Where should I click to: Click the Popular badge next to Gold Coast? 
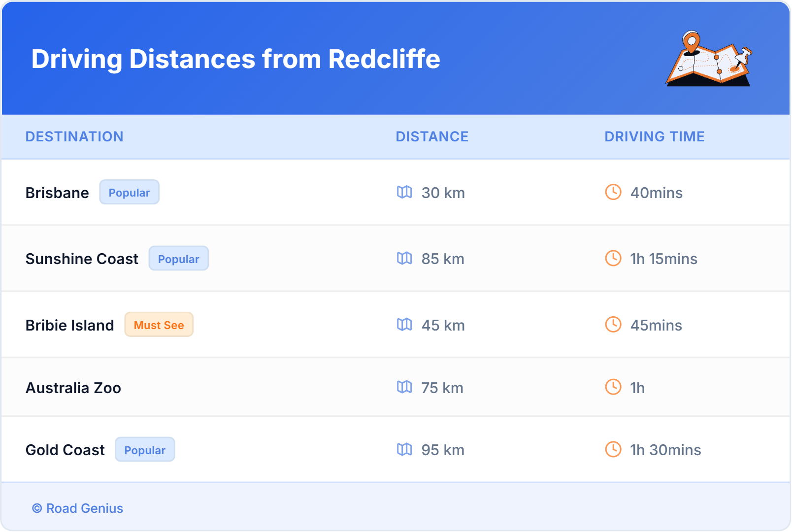point(145,450)
